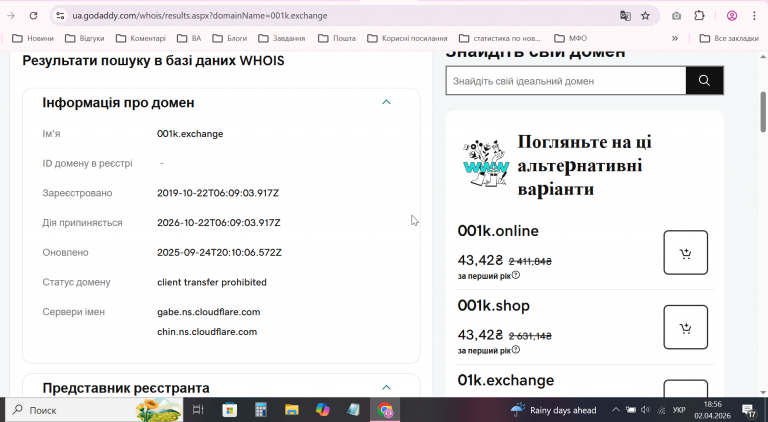Show hidden system tray icons

pos(616,410)
